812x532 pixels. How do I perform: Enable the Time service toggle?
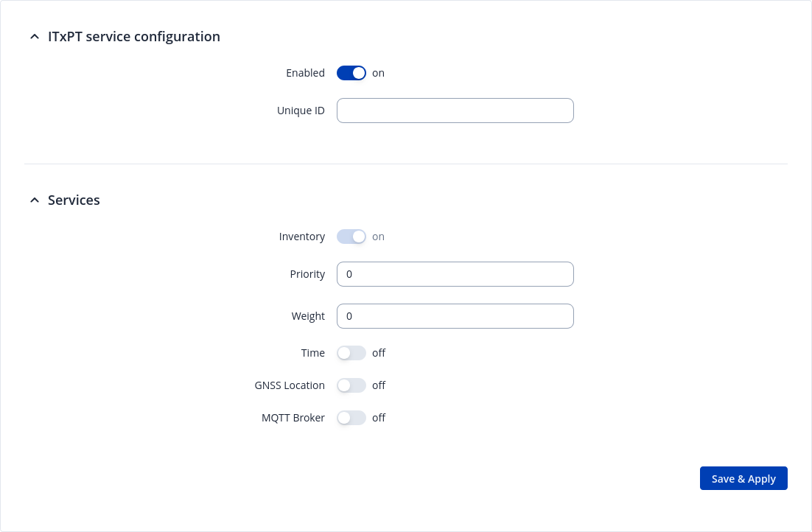tap(351, 353)
